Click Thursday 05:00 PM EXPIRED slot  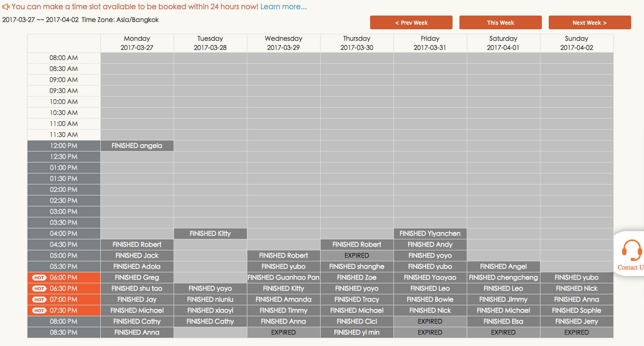357,255
